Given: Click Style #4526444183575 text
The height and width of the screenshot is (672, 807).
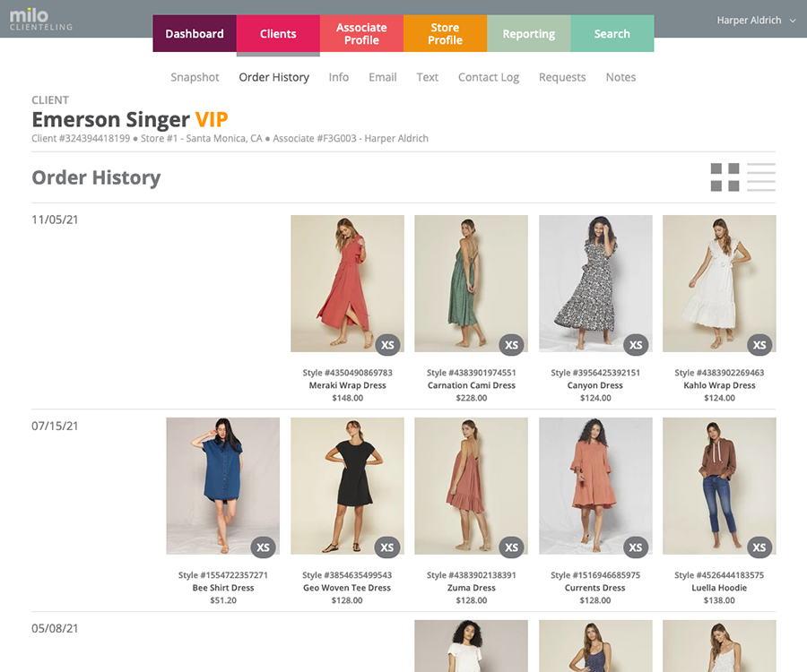Looking at the screenshot, I should (x=719, y=575).
